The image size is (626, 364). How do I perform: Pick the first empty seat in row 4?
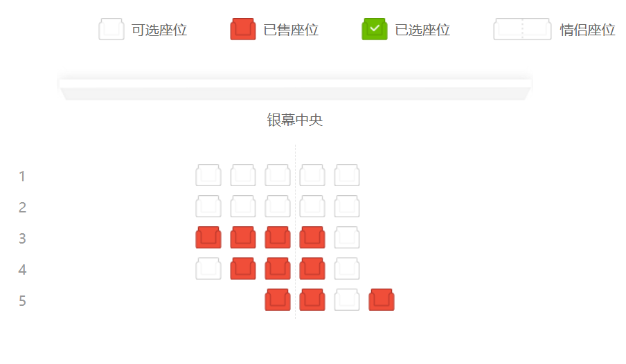pos(208,269)
